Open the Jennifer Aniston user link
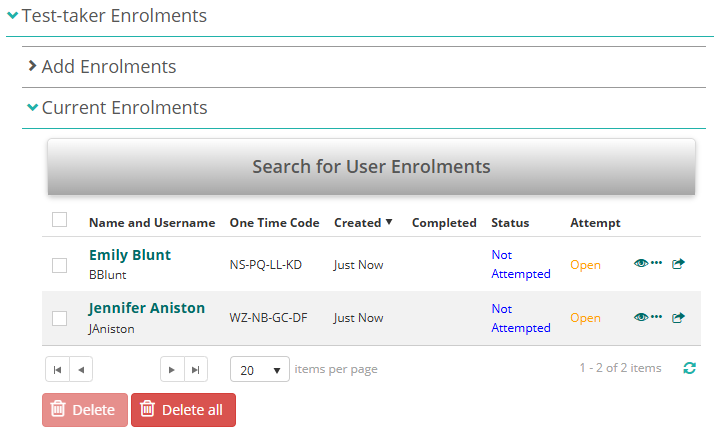 147,308
